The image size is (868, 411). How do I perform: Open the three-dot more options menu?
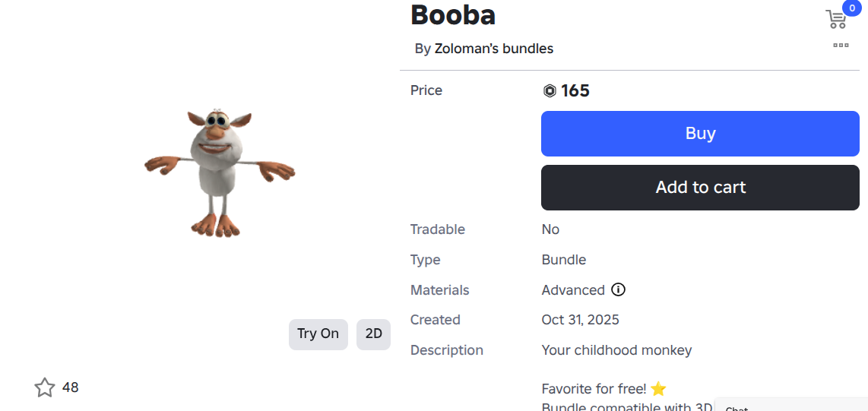(841, 46)
